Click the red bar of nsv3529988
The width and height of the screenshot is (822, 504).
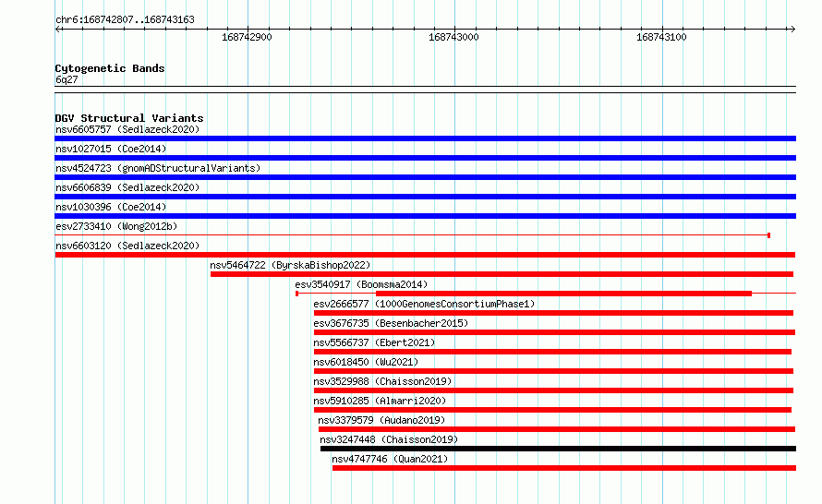coord(553,390)
